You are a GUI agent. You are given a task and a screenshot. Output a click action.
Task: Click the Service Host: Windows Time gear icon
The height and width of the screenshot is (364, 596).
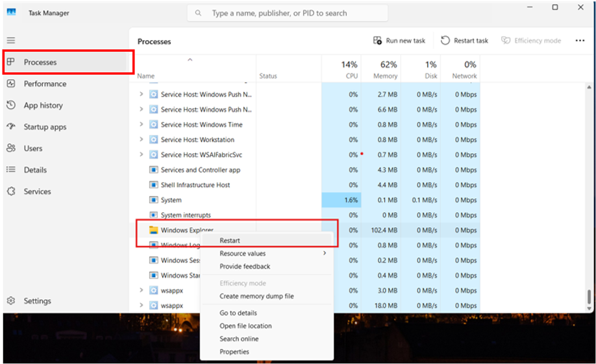[x=154, y=124]
